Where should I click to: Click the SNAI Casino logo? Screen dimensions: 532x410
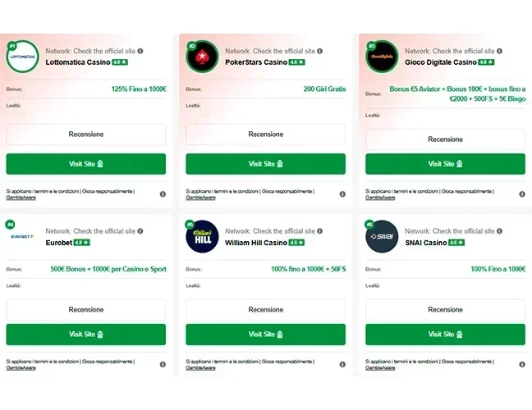click(x=382, y=236)
